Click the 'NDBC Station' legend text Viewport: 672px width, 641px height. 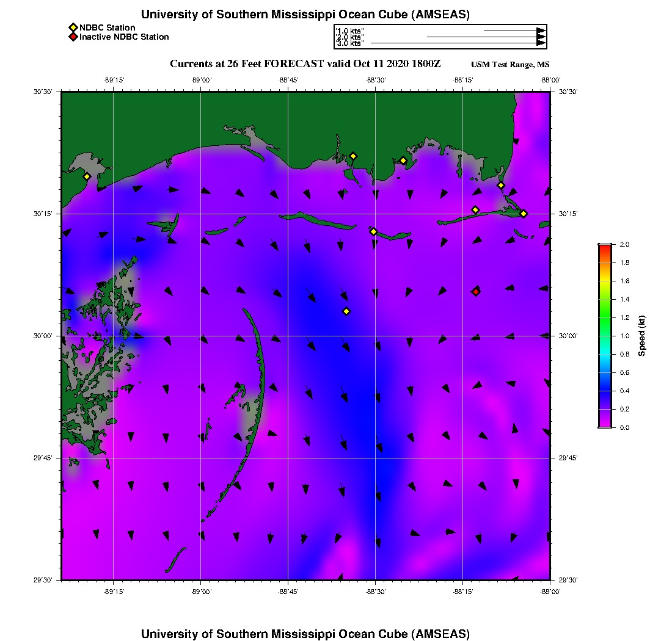(108, 27)
